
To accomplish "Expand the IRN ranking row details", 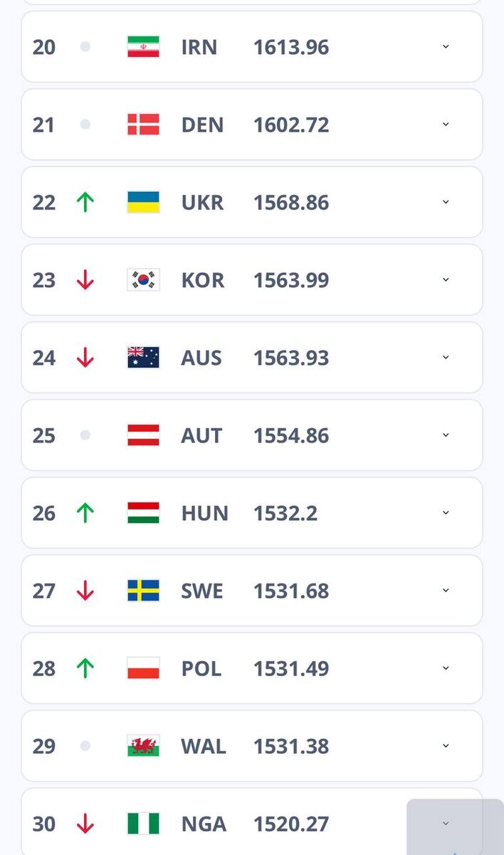I will point(446,47).
